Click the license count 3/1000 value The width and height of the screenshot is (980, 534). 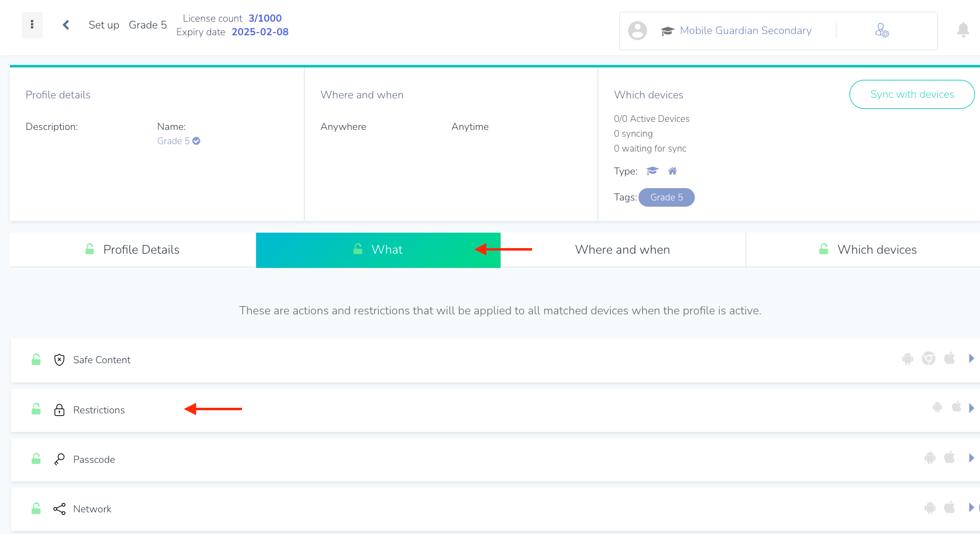click(x=265, y=18)
